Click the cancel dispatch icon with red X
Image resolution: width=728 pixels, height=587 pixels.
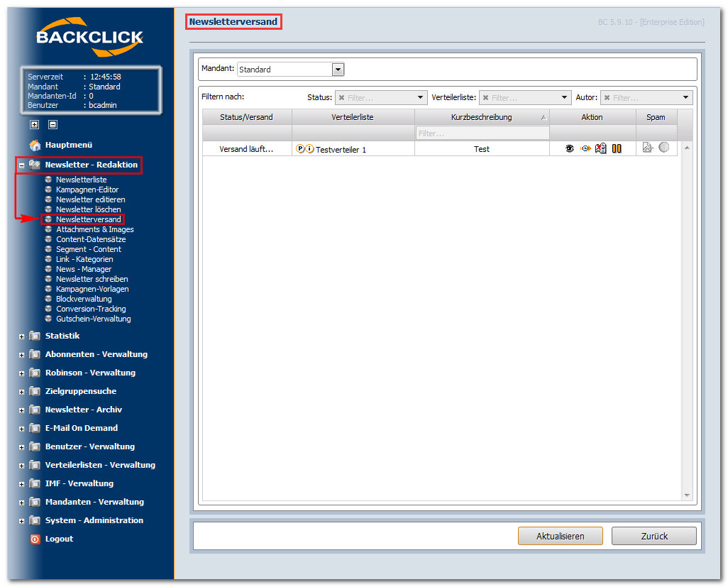coord(601,148)
